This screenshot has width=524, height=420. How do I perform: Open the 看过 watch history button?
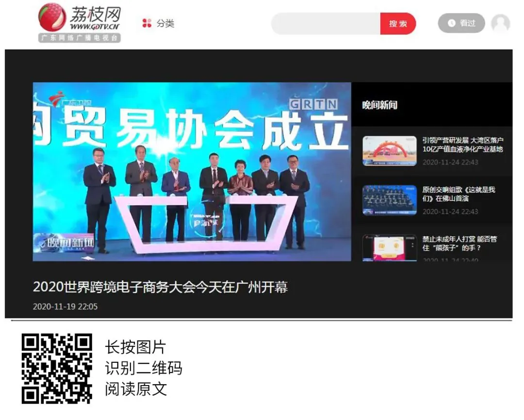click(461, 23)
